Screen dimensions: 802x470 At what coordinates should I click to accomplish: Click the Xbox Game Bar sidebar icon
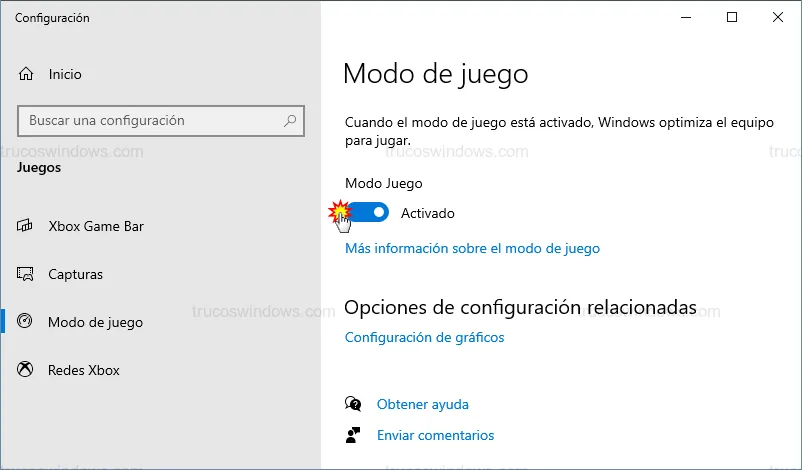tap(25, 226)
